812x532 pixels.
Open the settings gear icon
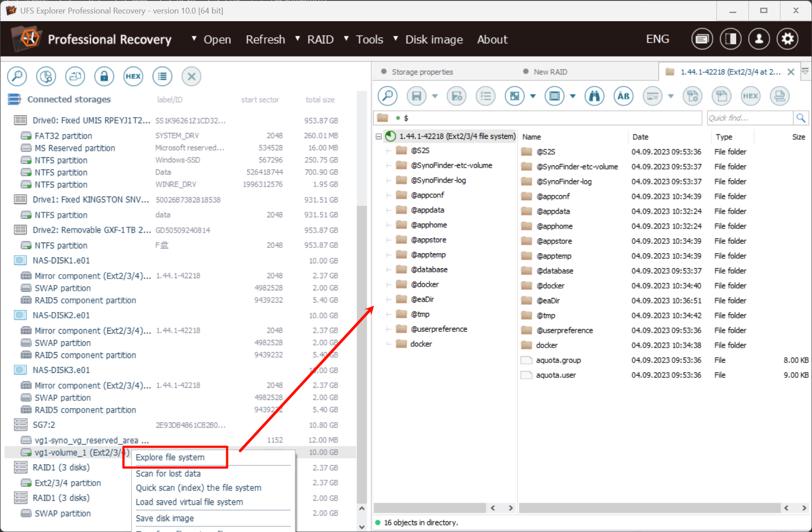(787, 39)
